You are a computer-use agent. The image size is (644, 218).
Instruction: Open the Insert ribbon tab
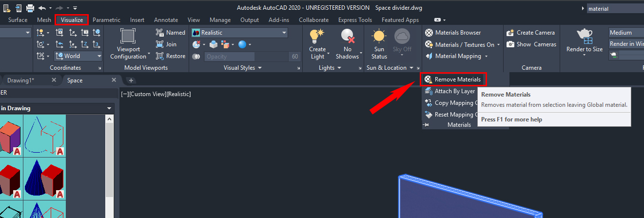[137, 20]
